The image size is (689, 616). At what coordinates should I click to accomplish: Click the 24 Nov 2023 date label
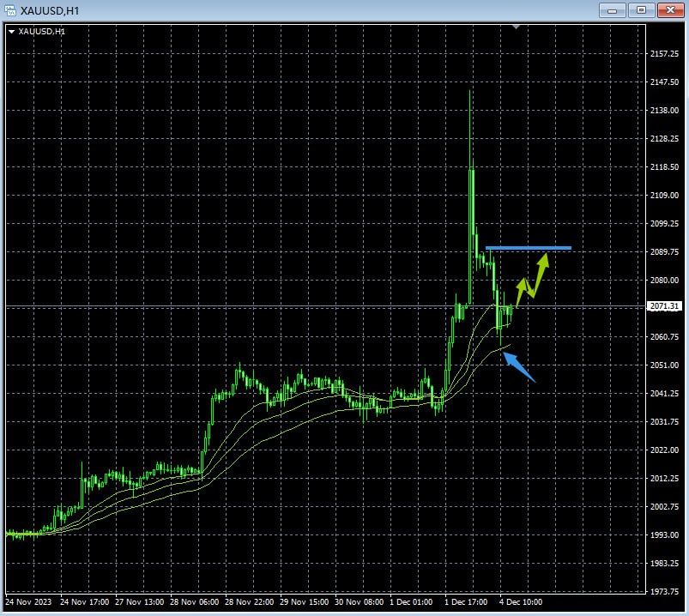coord(28,601)
